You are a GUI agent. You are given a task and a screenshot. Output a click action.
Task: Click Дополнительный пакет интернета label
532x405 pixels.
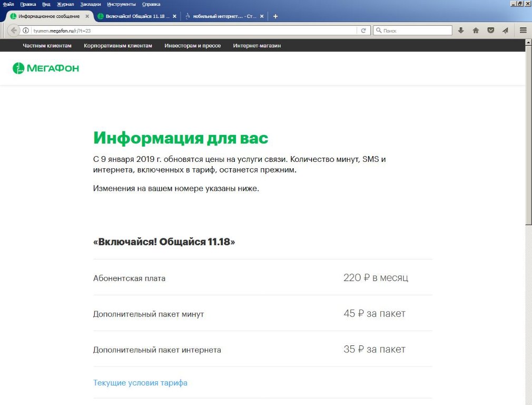(157, 350)
